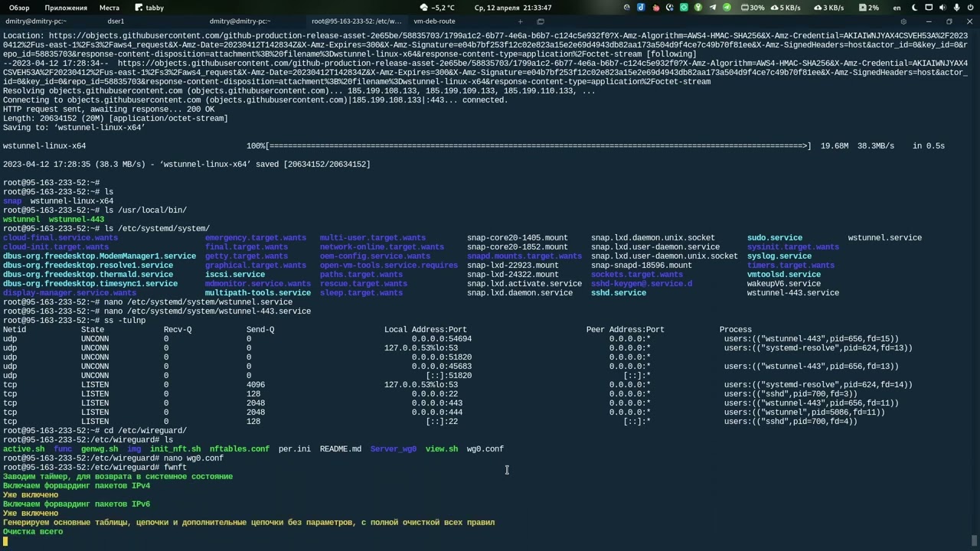The height and width of the screenshot is (551, 980).
Task: Click the terminal cursor on the last line
Action: [x=5, y=540]
